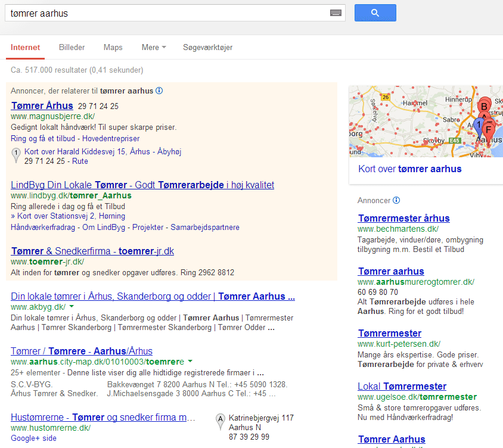
Task: Expand the green arrow next to www.akbyg.dk
Action: click(72, 307)
